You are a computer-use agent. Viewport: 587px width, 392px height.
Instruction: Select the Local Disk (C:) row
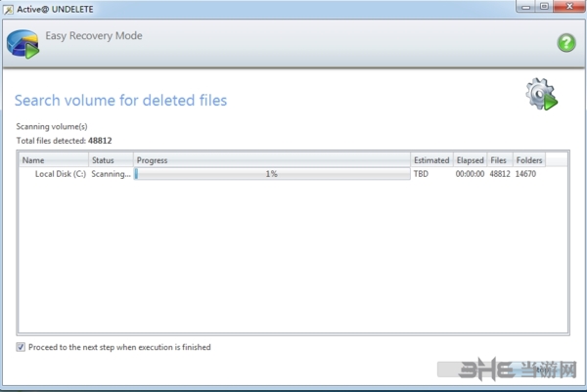tap(293, 174)
